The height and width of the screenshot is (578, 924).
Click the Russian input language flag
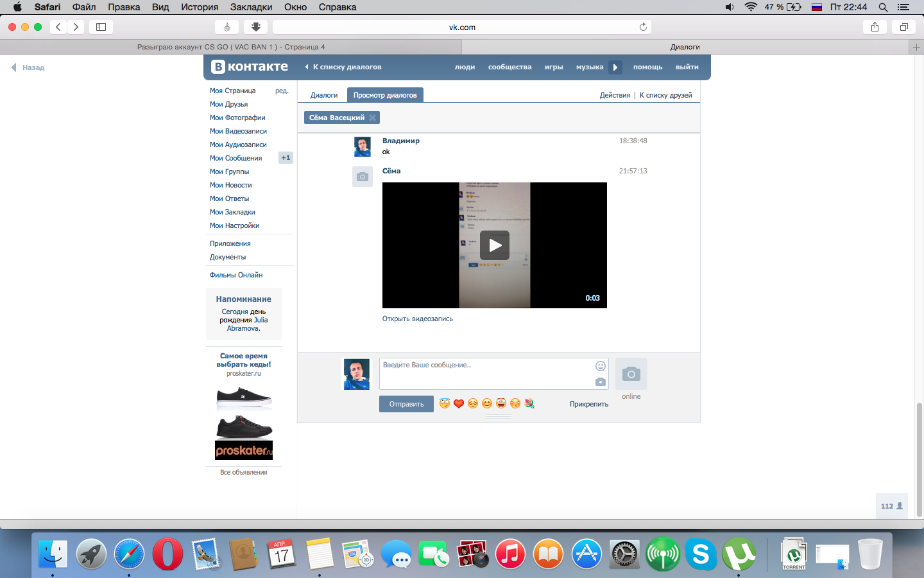click(x=817, y=7)
